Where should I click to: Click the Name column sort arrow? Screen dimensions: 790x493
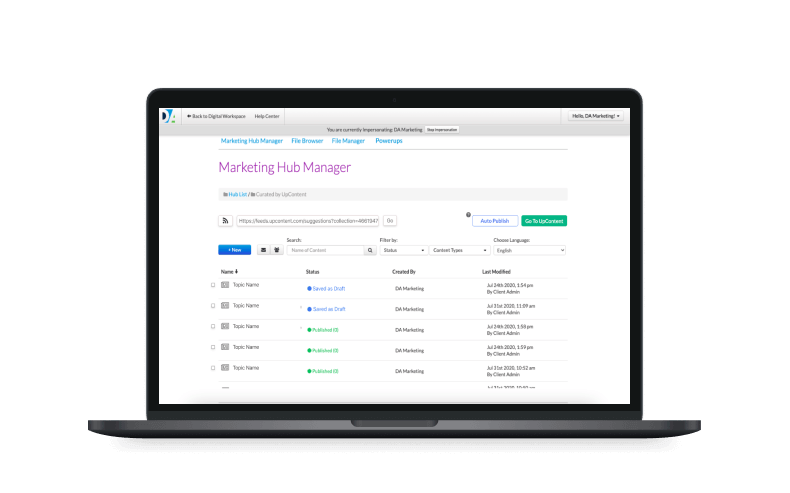point(236,272)
